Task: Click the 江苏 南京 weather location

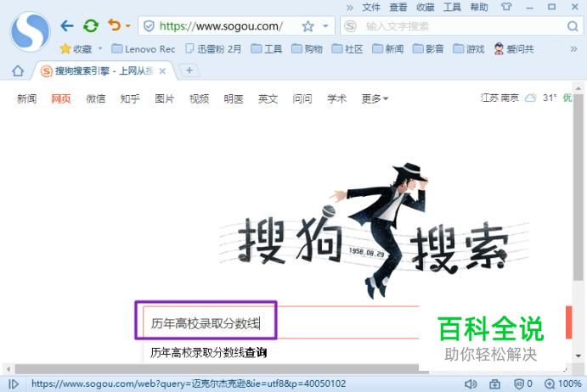Action: pyautogui.click(x=500, y=98)
